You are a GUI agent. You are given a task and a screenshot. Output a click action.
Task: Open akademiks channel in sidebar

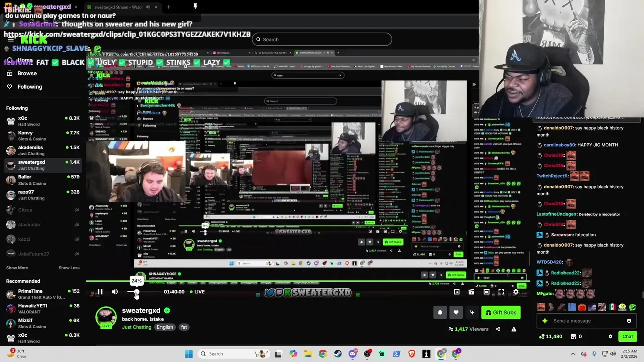click(x=43, y=150)
